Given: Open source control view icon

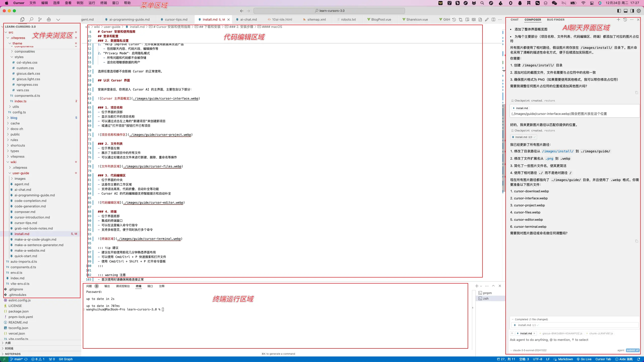Looking at the screenshot, I should tap(40, 19).
